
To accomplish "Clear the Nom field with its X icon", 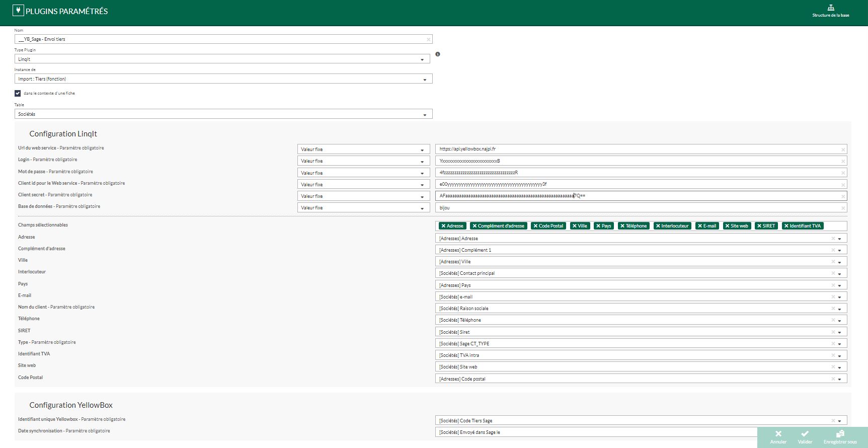I will pyautogui.click(x=428, y=39).
